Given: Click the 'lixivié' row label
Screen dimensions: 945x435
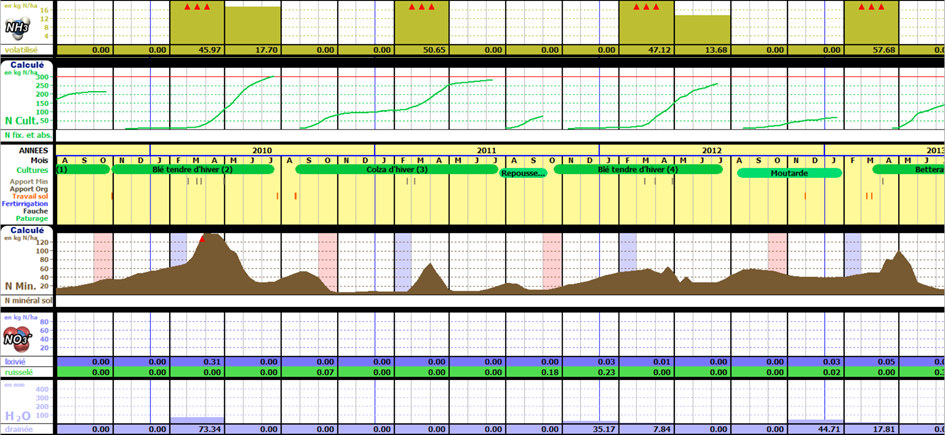Looking at the screenshot, I should [x=14, y=361].
